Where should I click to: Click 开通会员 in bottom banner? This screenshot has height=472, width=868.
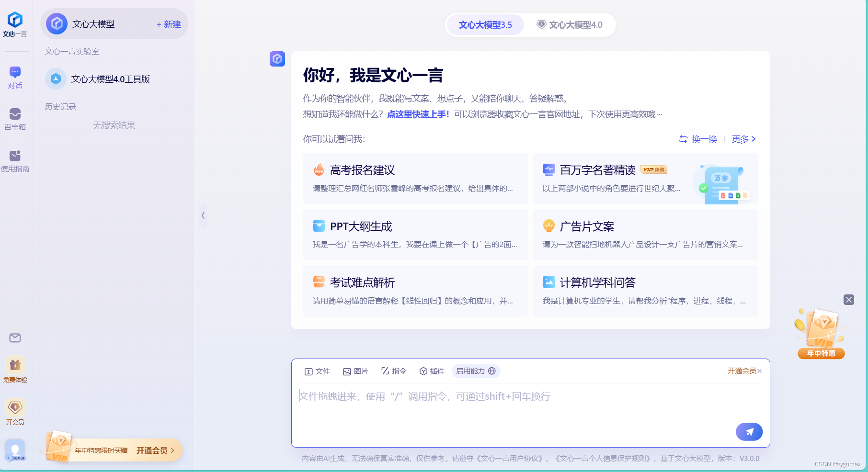tap(155, 450)
